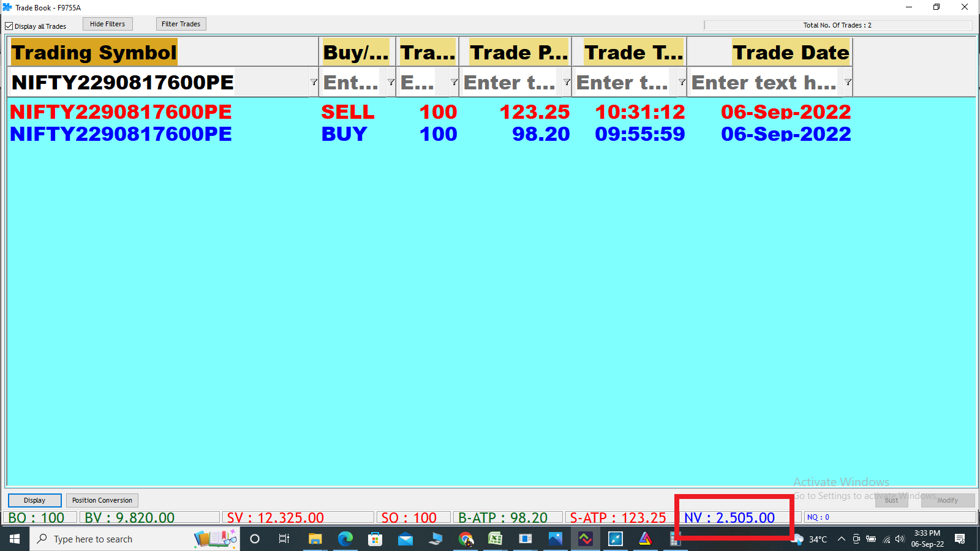The image size is (980, 551).
Task: Open the Buy/Sell filter dropdown
Action: coord(391,82)
